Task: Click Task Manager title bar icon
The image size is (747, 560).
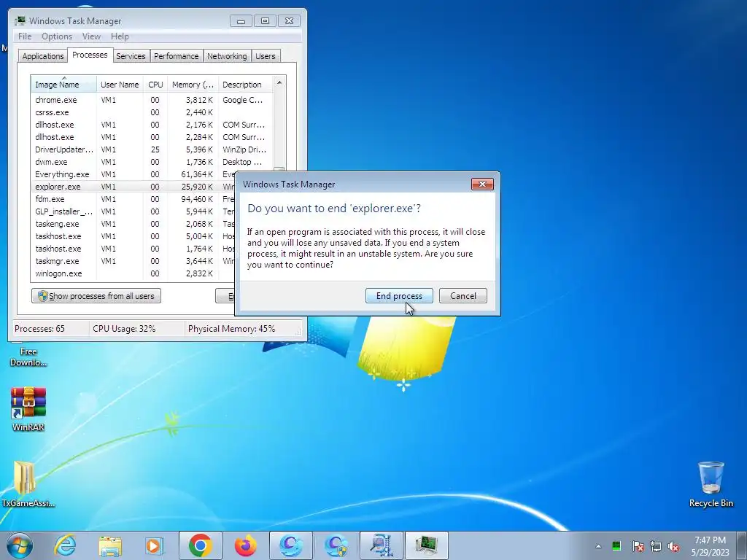Action: [x=20, y=20]
